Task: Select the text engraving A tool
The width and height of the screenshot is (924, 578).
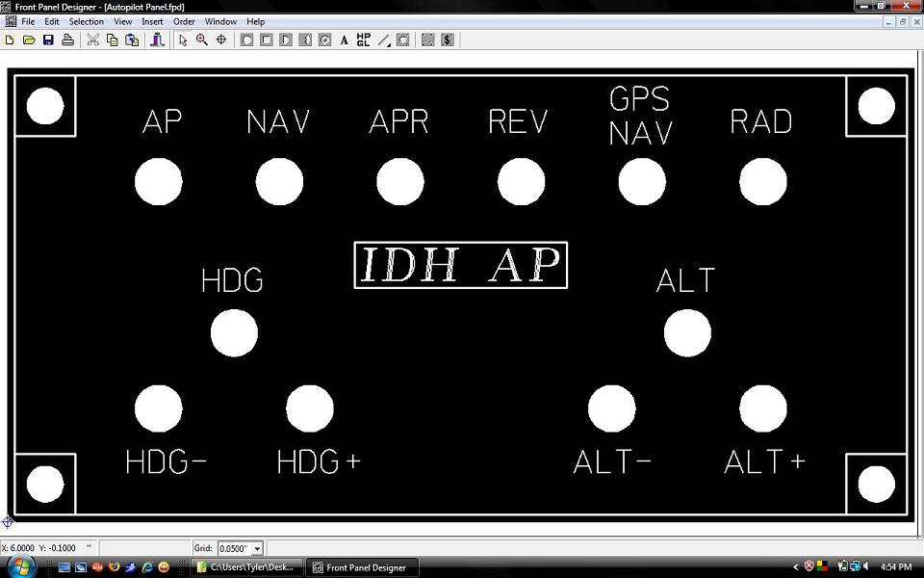Action: 345,40
